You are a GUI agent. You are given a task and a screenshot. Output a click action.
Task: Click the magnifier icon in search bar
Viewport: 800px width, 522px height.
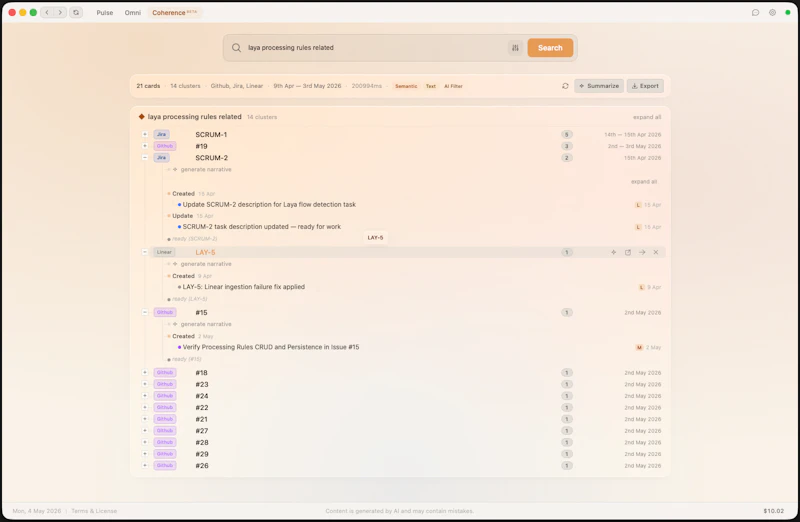click(x=236, y=47)
